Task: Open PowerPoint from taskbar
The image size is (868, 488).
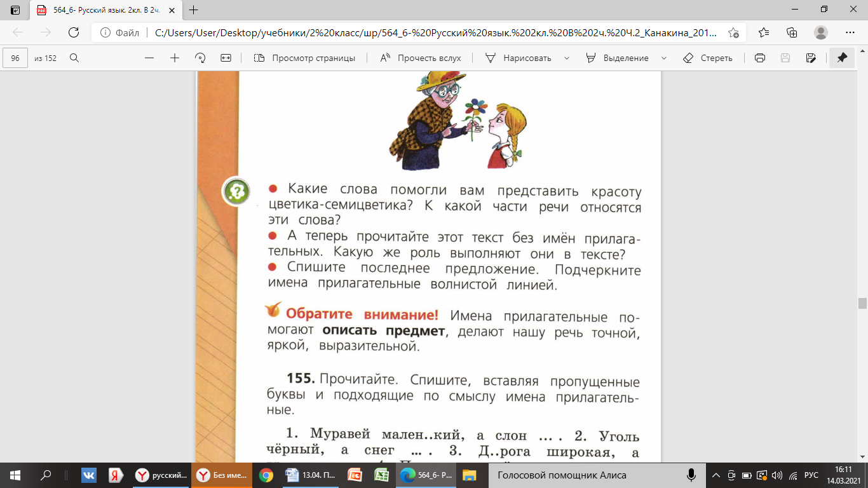Action: 354,475
